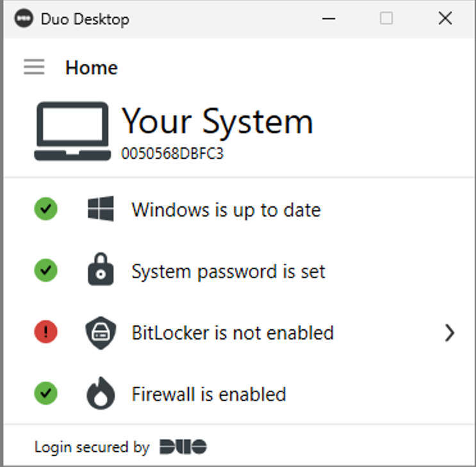Click green checkmark beside System password

click(x=45, y=271)
